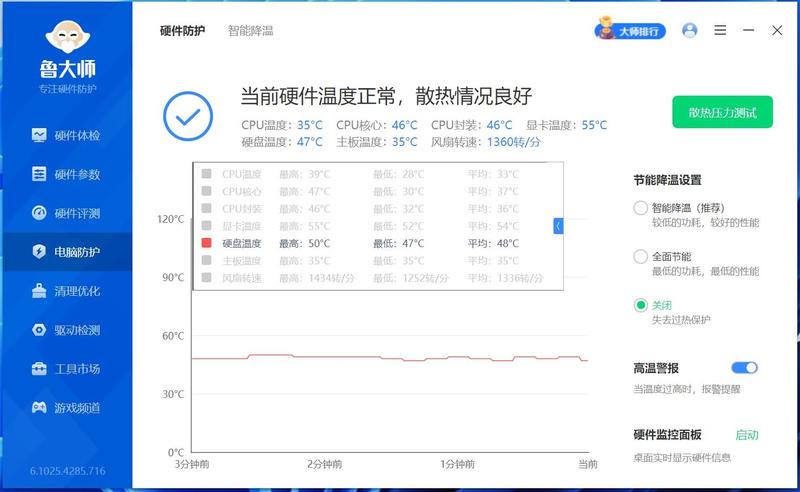Open the 硬件评测 gauge icon
Image resolution: width=800 pixels, height=492 pixels.
pyautogui.click(x=39, y=213)
